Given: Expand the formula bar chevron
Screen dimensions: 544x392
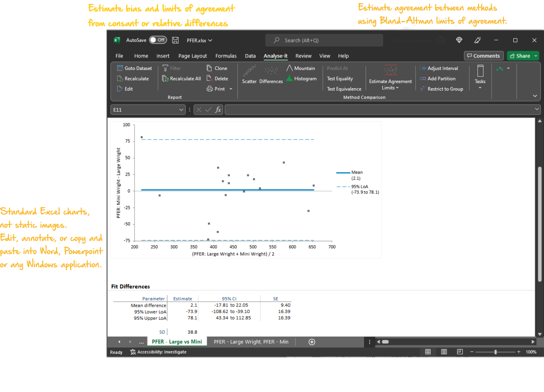Looking at the screenshot, I should [x=537, y=110].
